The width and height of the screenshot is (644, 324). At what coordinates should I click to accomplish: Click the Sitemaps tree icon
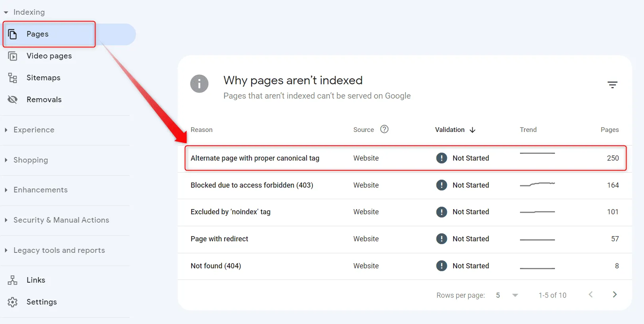[x=12, y=78]
